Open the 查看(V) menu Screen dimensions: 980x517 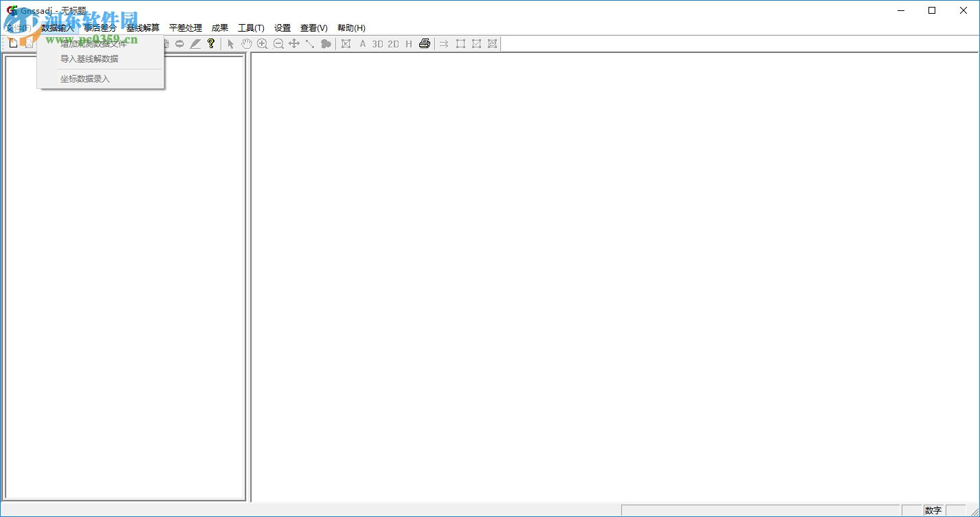(314, 28)
